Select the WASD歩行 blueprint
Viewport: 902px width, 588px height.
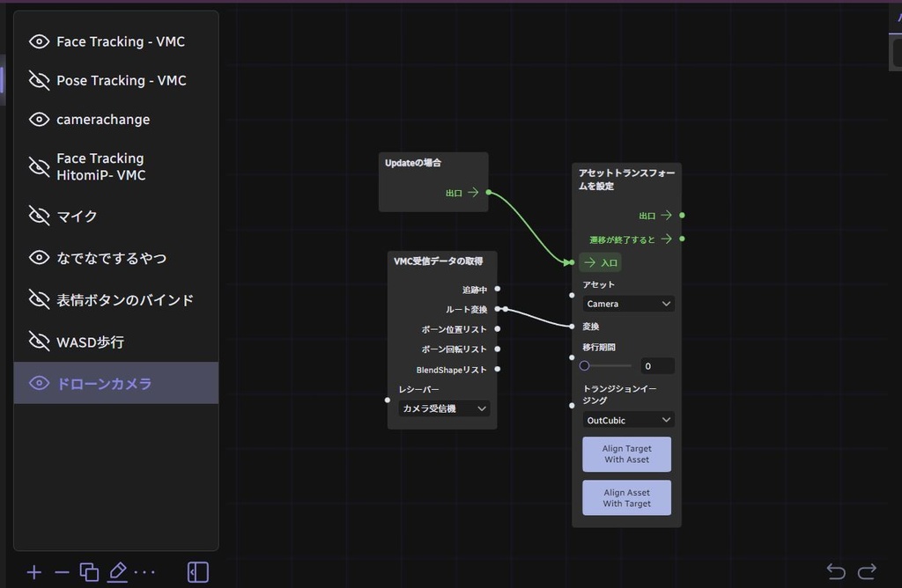pyautogui.click(x=91, y=342)
